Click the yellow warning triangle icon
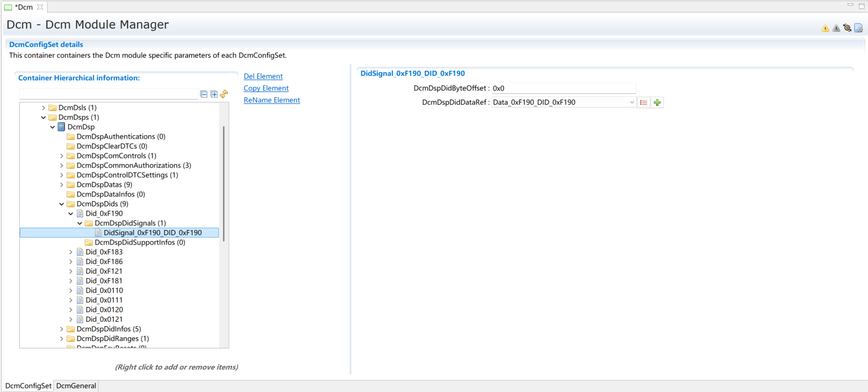The image size is (868, 392). pyautogui.click(x=825, y=28)
